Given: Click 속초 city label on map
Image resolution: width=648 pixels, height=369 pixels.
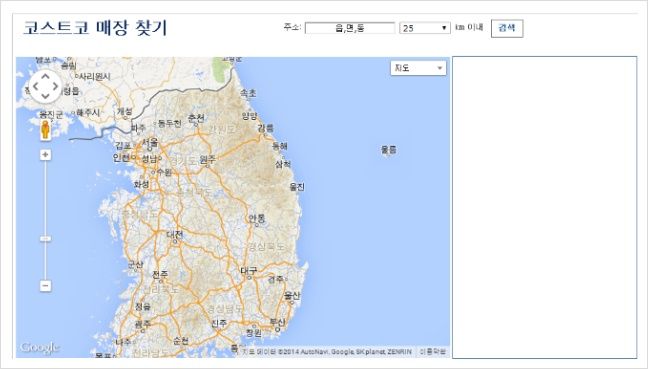Looking at the screenshot, I should 248,93.
